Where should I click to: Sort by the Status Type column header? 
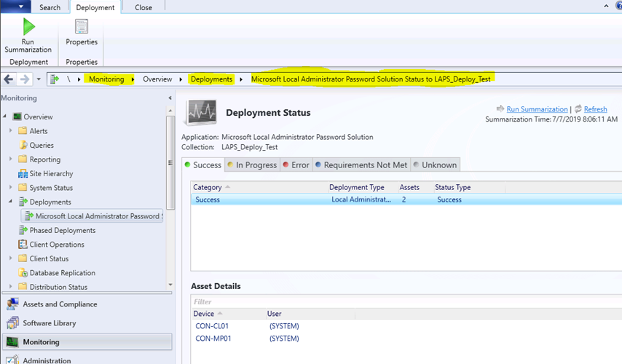[x=469, y=187]
